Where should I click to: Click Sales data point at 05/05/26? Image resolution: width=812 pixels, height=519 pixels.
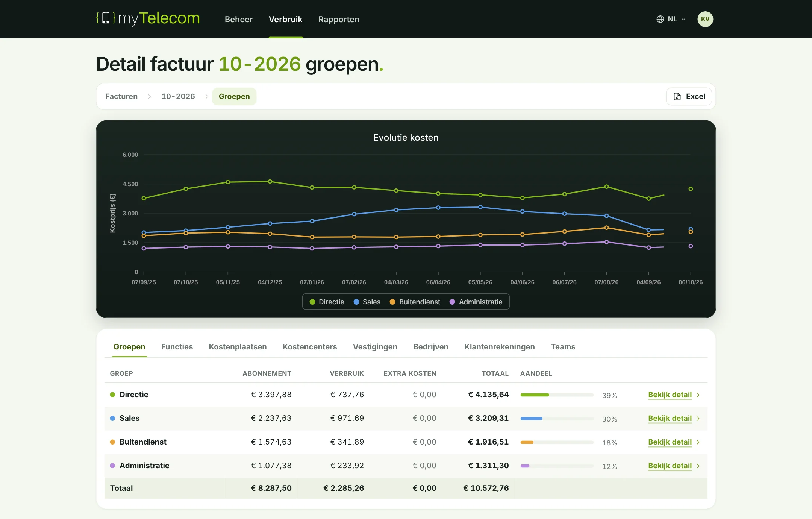480,207
